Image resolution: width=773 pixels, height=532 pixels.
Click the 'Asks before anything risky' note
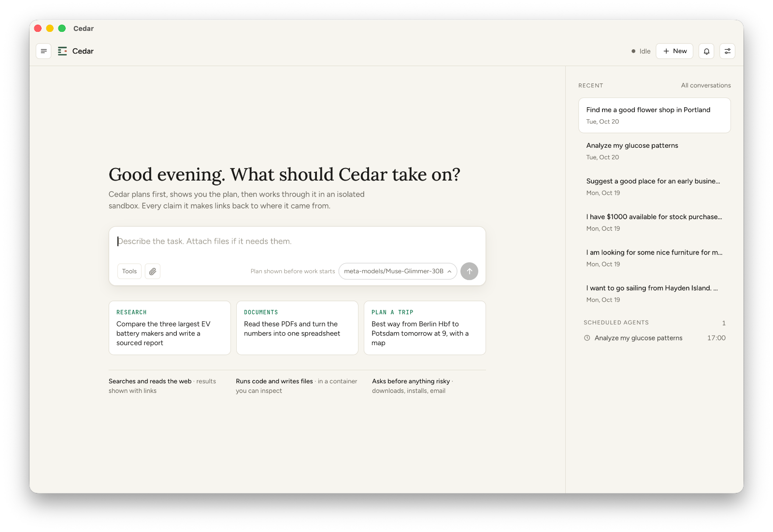413,386
